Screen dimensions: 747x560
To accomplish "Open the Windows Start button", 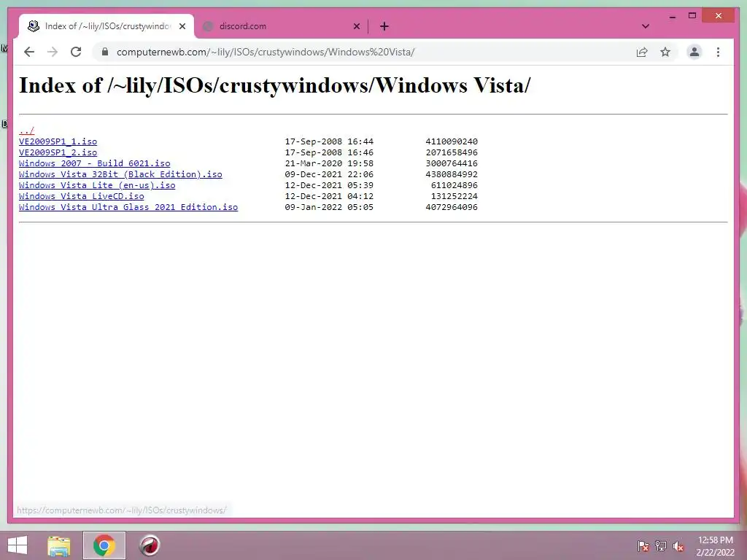I will pyautogui.click(x=18, y=545).
